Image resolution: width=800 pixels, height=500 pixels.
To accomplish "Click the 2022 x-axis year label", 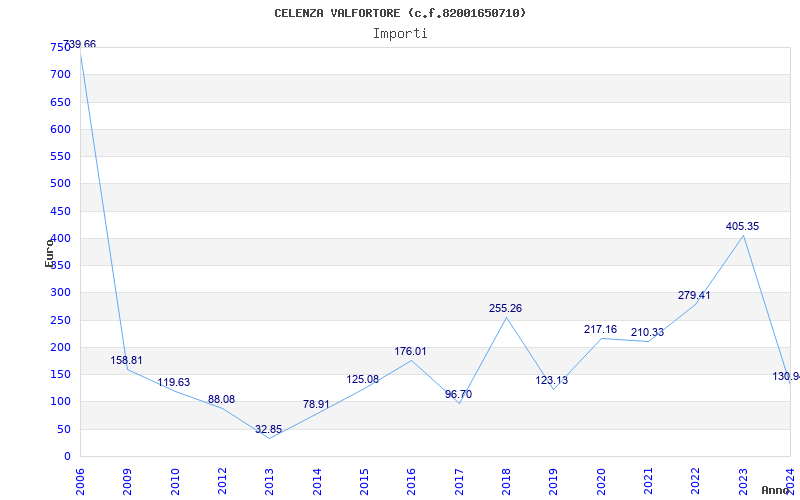I will [696, 481].
